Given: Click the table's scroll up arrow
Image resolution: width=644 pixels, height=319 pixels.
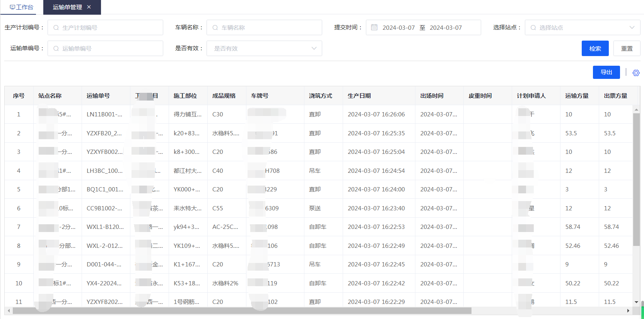Looking at the screenshot, I should point(636,110).
